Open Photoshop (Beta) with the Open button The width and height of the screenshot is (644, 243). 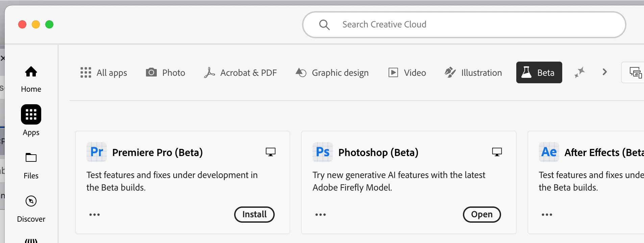click(x=482, y=215)
